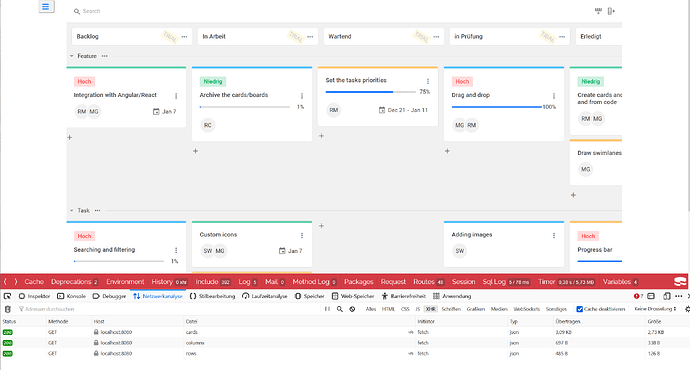Viewport: 690px width, 370px height.
Task: Open menu of Drag and drop card
Action: tap(554, 95)
